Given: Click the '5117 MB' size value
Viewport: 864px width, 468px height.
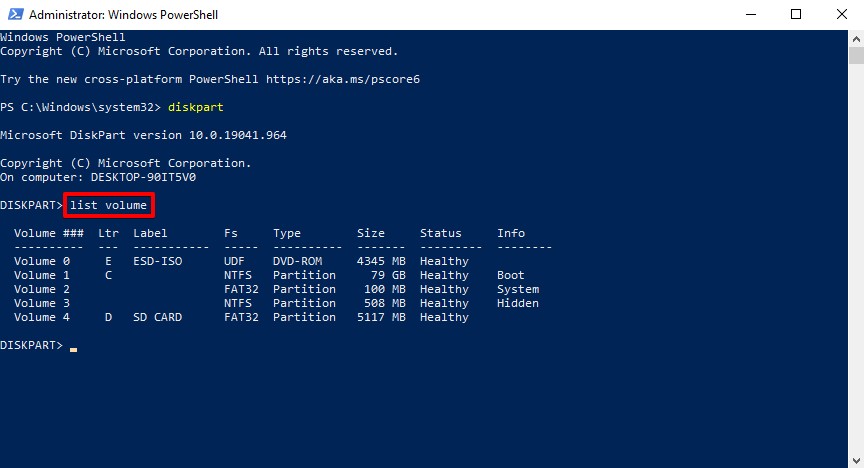Looking at the screenshot, I should 381,317.
